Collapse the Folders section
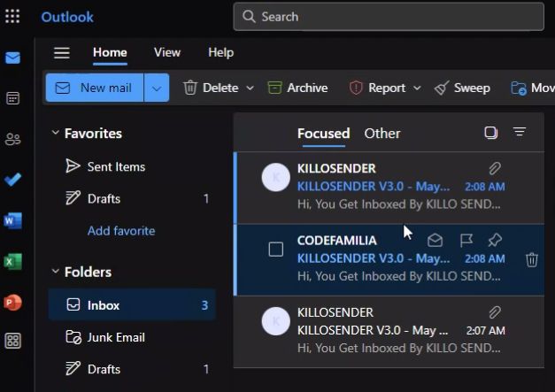 pos(55,272)
